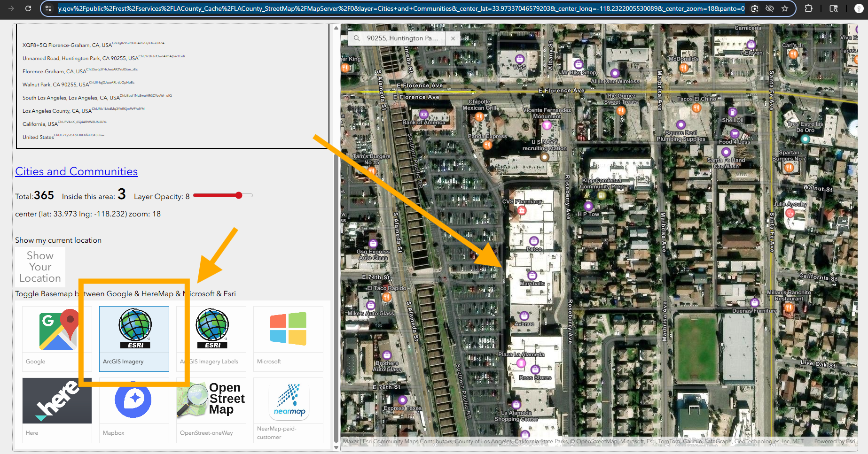
Task: Open site information icon in address bar
Action: pos(48,8)
